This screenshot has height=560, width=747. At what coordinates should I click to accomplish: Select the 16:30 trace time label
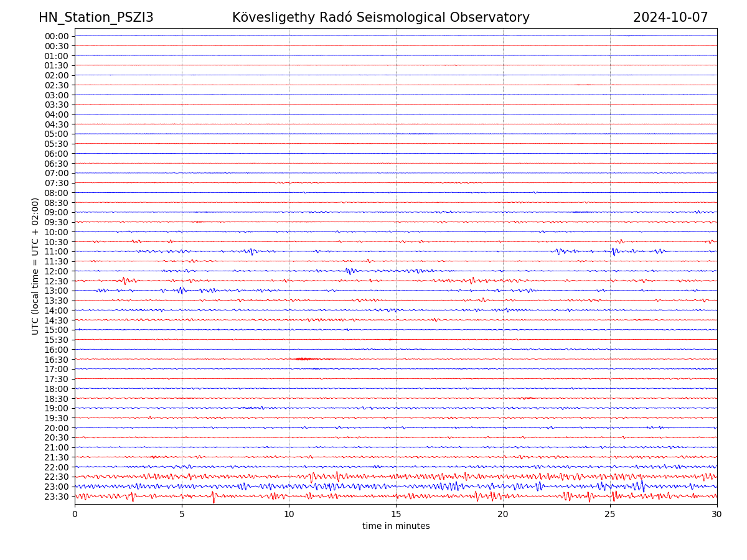57,360
